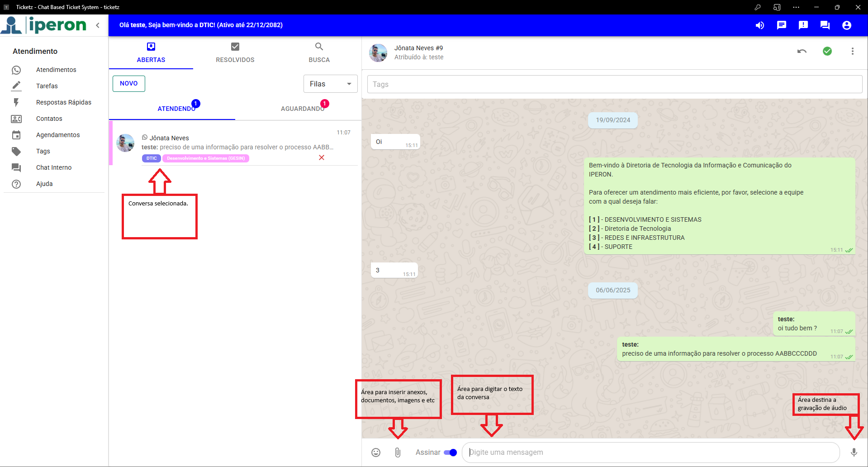
Task: Click Jônata Neves avatar in chat header
Action: coord(378,53)
